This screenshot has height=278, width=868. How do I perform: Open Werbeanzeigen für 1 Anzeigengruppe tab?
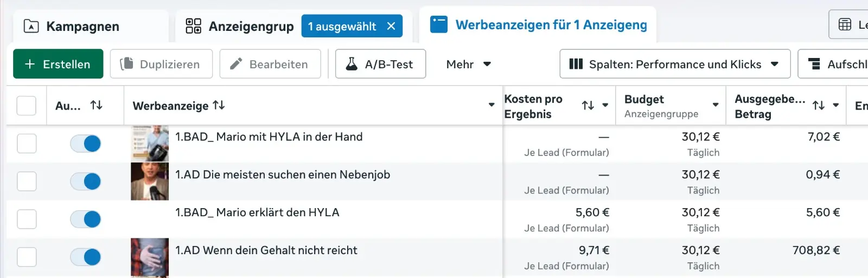(538, 25)
